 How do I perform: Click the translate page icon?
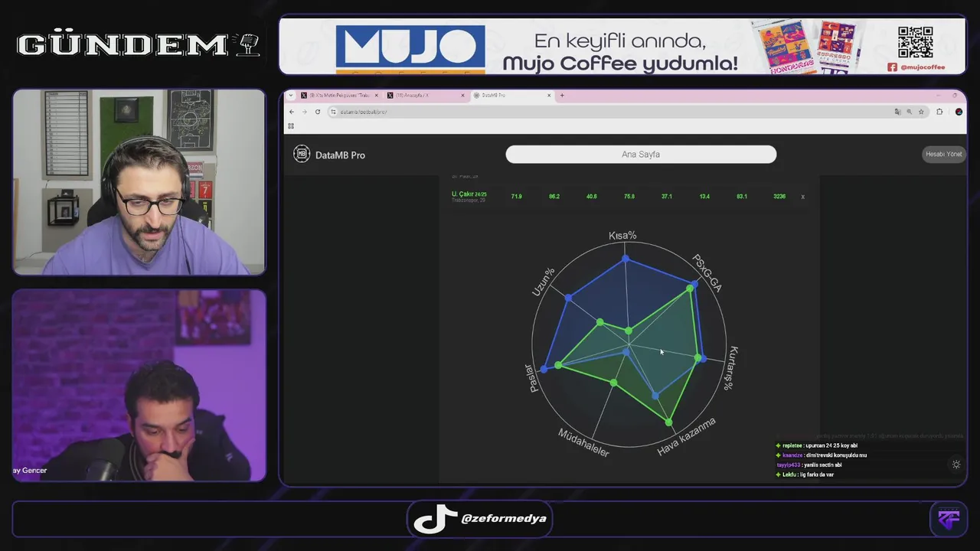[x=898, y=112]
